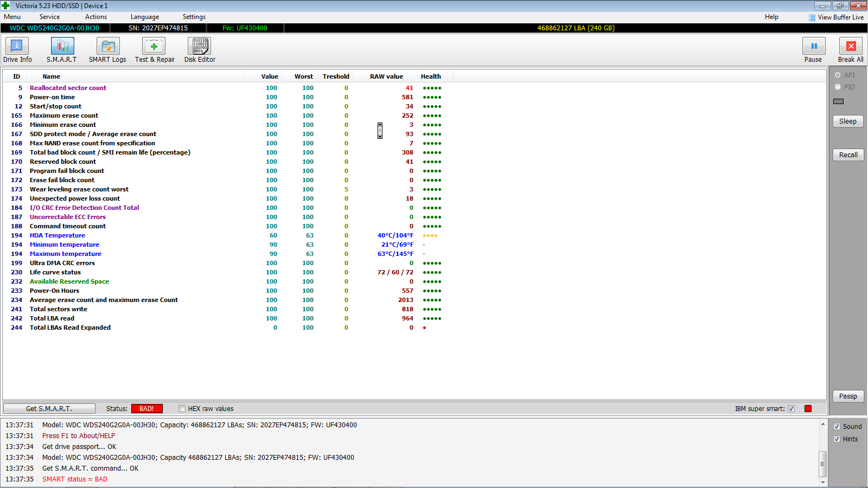Toggle IBM super smart checkbox

(792, 409)
